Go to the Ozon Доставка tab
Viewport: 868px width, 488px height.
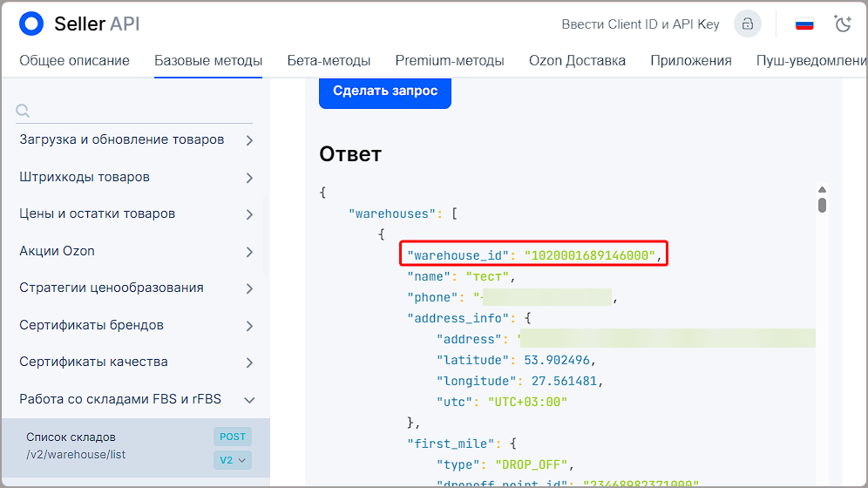[577, 61]
